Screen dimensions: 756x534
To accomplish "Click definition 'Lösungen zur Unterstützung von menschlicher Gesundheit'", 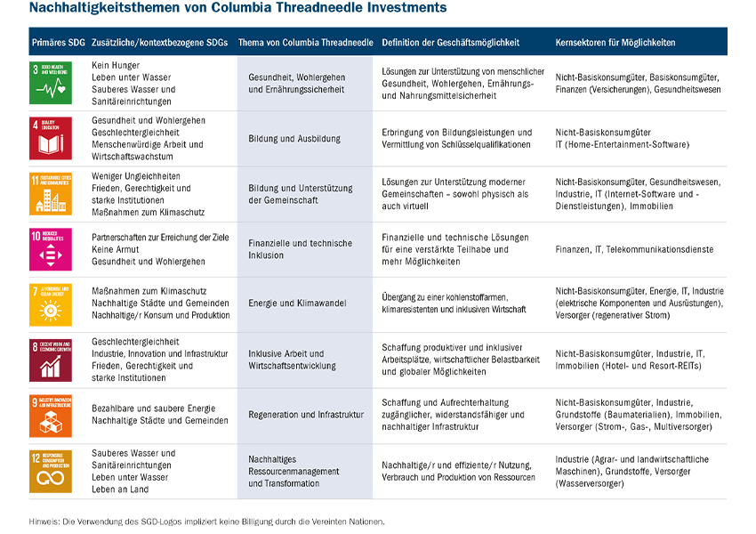I will point(462,84).
